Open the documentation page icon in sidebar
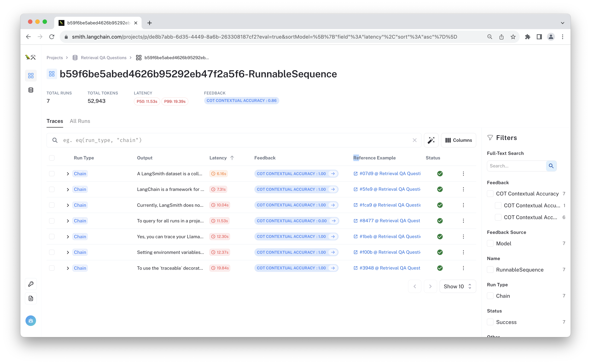Image resolution: width=591 pixels, height=364 pixels. (31, 298)
